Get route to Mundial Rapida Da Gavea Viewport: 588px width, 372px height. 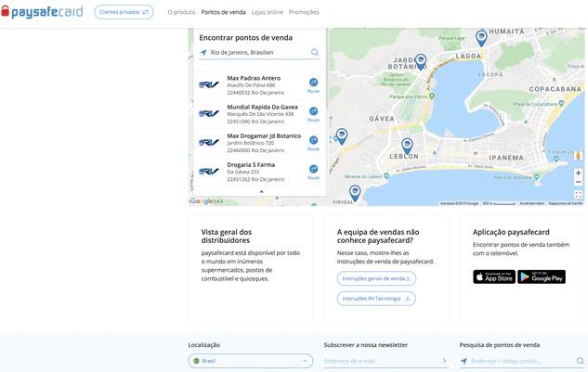click(x=313, y=114)
